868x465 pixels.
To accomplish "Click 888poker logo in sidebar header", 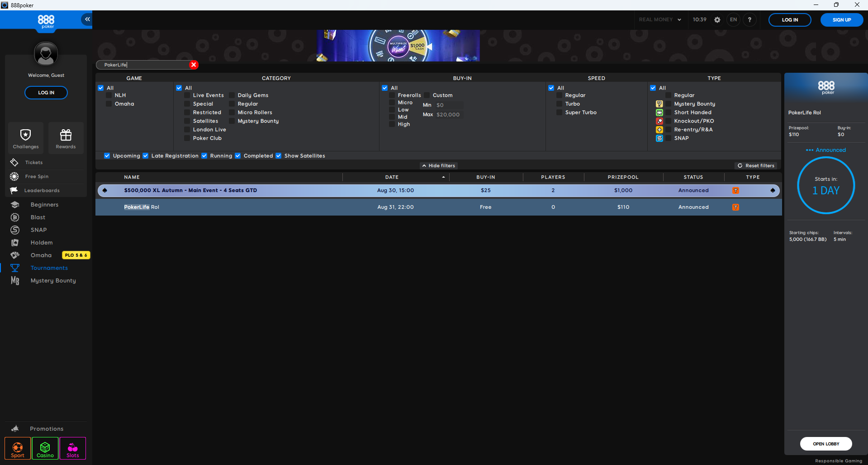I will (x=46, y=21).
